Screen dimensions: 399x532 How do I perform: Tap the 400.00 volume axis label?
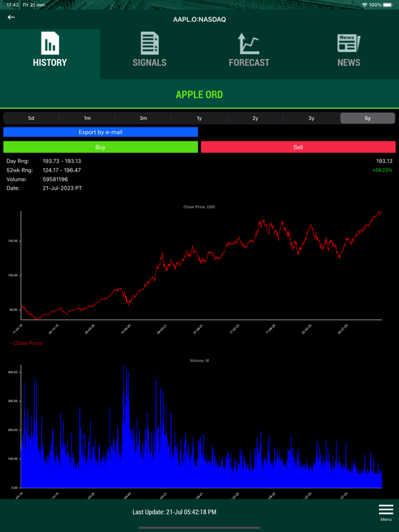pos(12,372)
